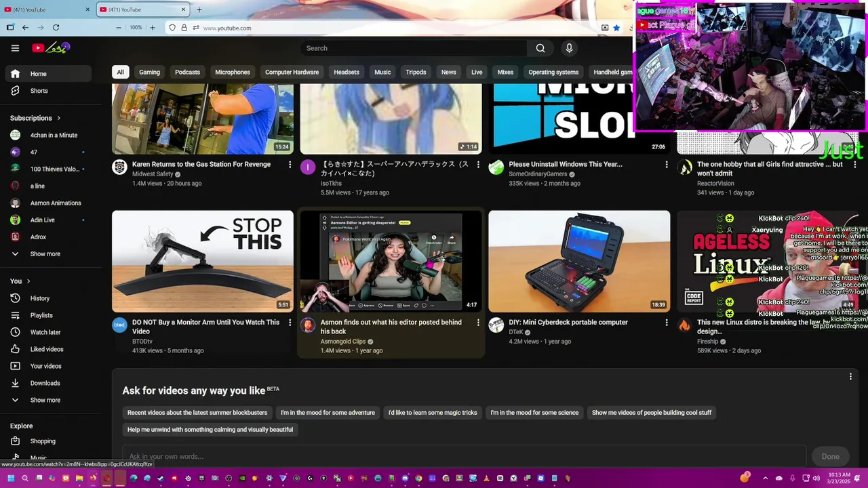The height and width of the screenshot is (488, 868).
Task: Select the Gaming filter chip
Action: (x=149, y=73)
